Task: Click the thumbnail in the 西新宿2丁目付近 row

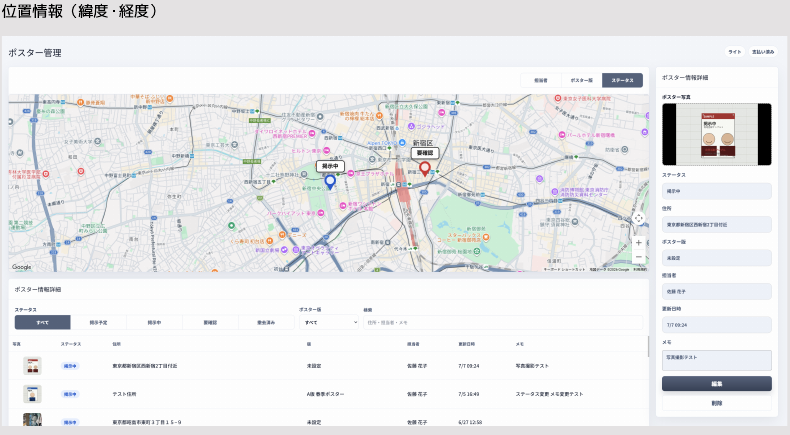Action: click(32, 366)
